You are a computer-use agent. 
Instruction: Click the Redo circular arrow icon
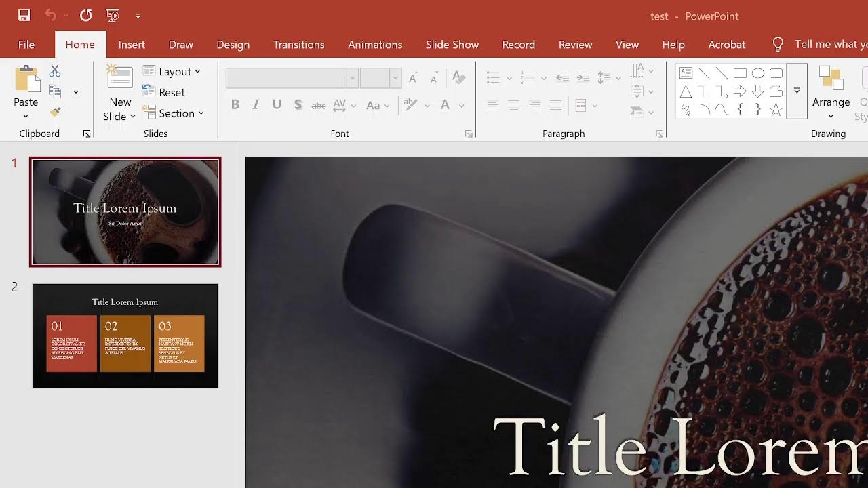pyautogui.click(x=85, y=15)
